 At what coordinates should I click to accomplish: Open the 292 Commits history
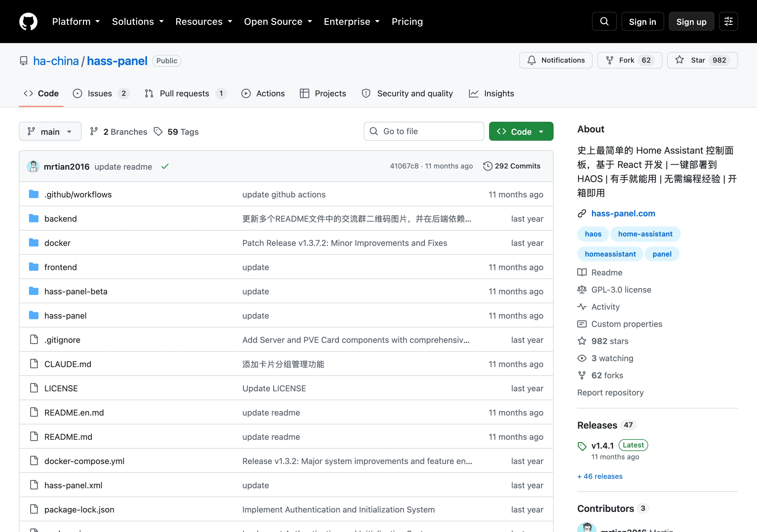click(x=512, y=166)
